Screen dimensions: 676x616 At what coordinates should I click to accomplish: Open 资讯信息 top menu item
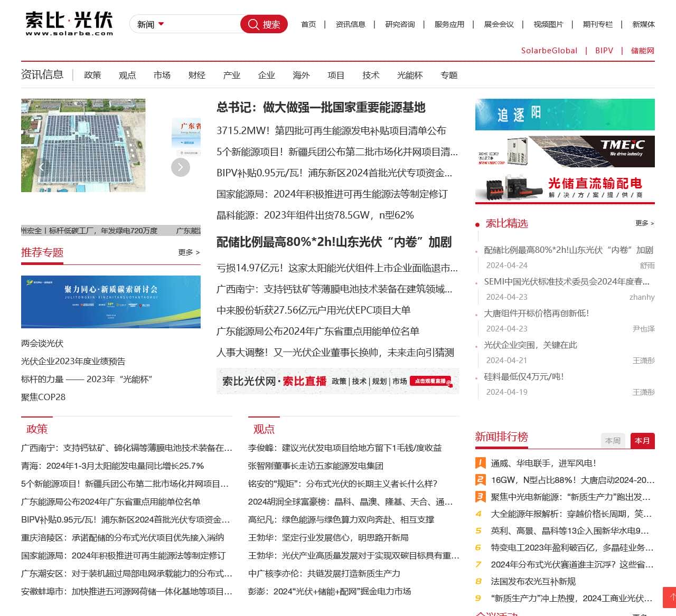coord(350,24)
